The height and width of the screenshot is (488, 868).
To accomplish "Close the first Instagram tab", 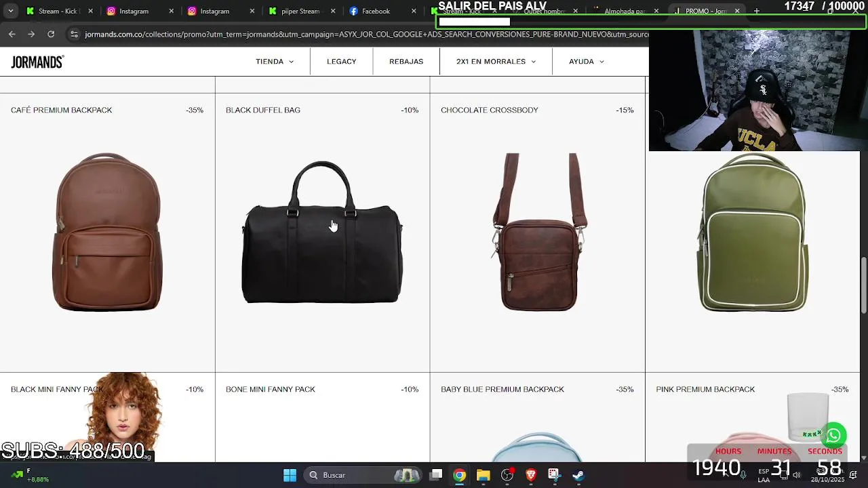I will coord(171,11).
